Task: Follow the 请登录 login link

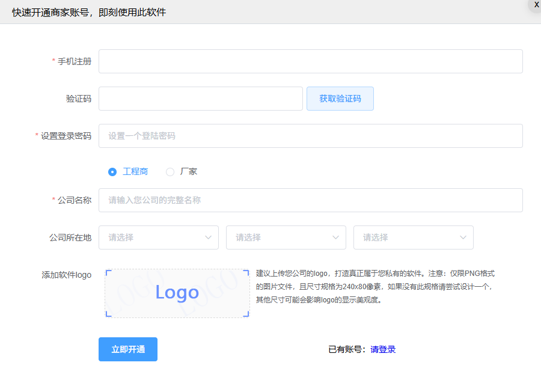Action: tap(383, 349)
